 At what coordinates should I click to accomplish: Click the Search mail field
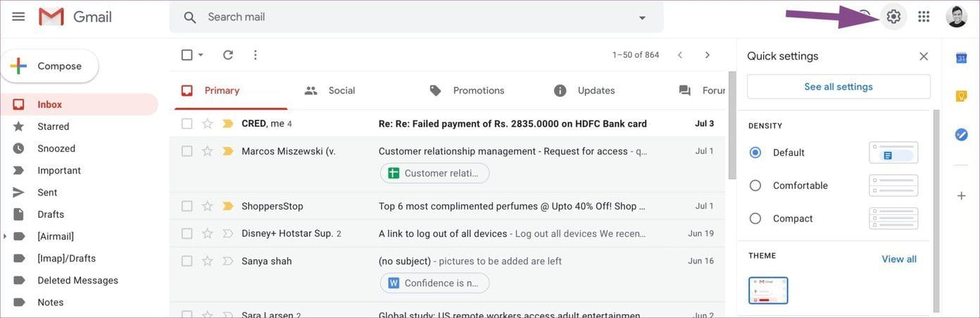point(415,17)
